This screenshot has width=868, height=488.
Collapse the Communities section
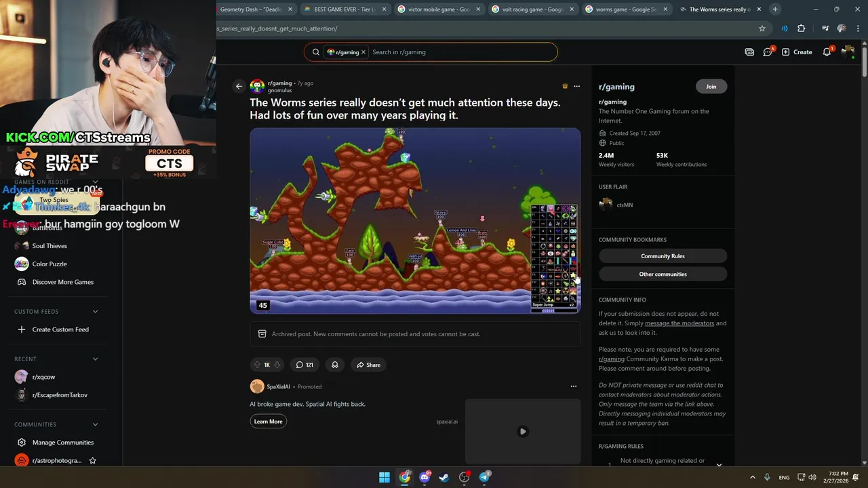(95, 424)
